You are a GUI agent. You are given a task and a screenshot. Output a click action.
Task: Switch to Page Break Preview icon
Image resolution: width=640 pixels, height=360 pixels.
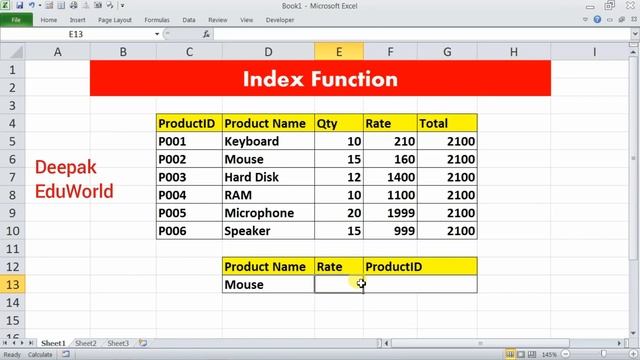click(532, 354)
